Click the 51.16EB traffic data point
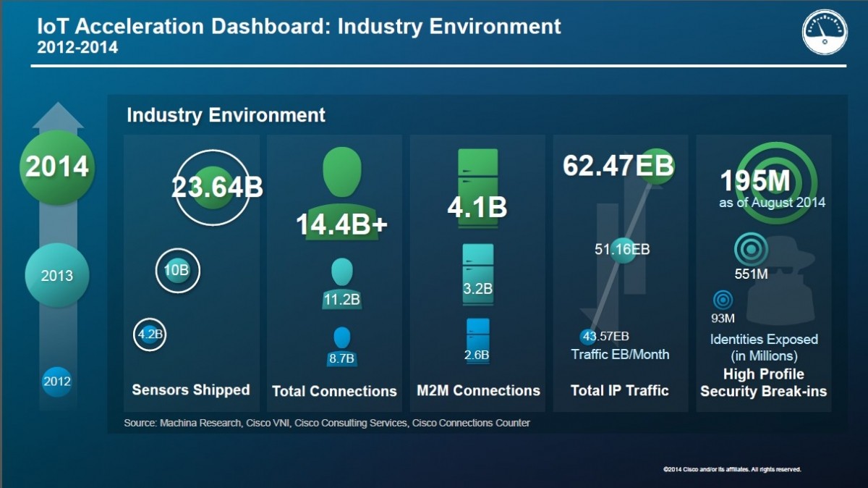The width and height of the screenshot is (868, 488). (621, 250)
